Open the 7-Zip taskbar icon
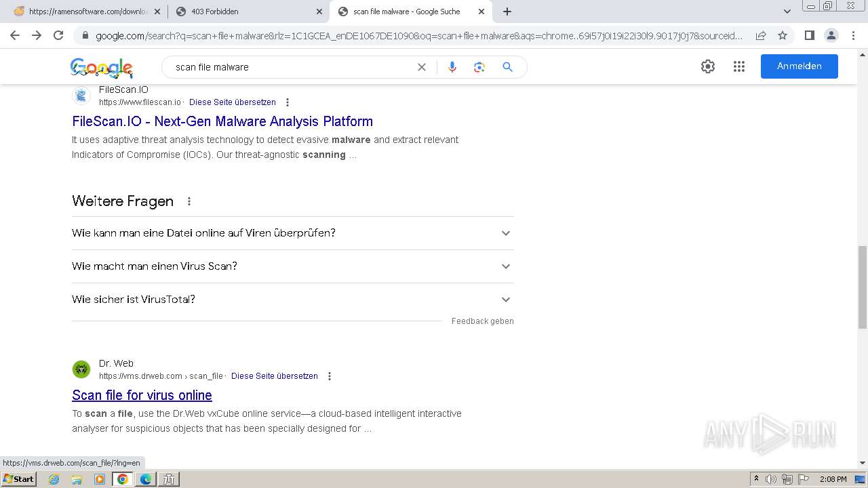 click(x=169, y=479)
